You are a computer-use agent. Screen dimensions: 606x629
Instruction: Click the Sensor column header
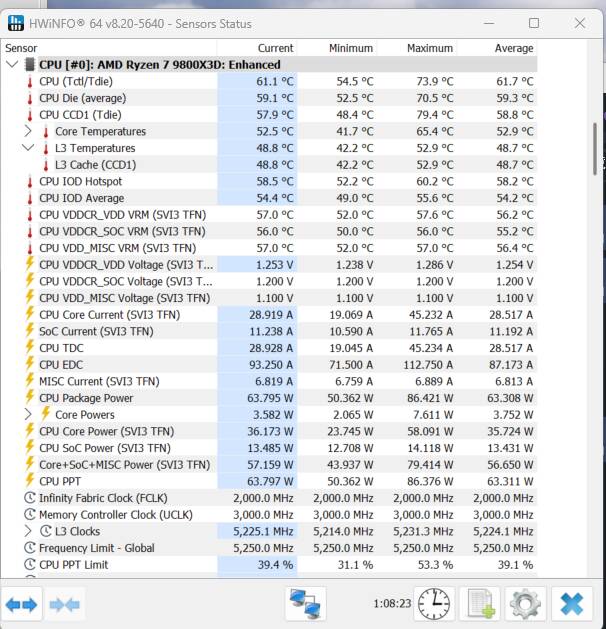[x=109, y=48]
